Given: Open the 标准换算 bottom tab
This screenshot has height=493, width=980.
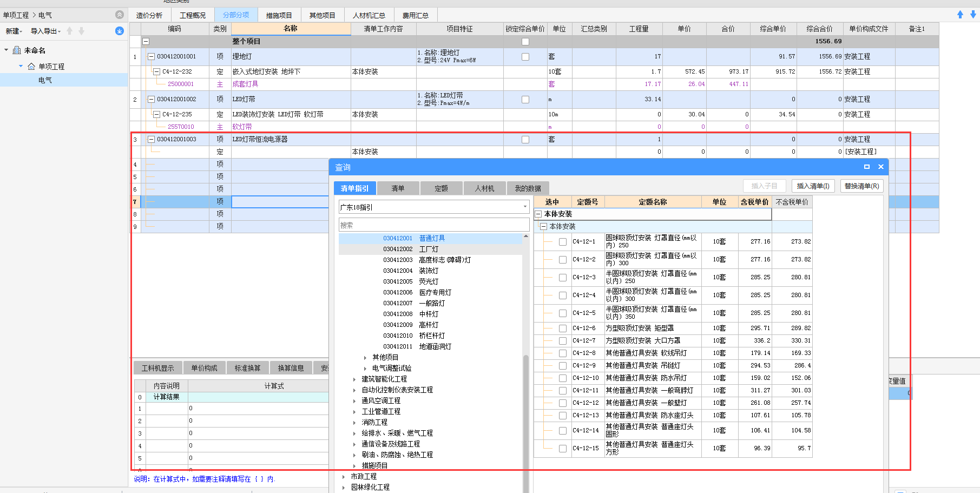Looking at the screenshot, I should click(247, 368).
